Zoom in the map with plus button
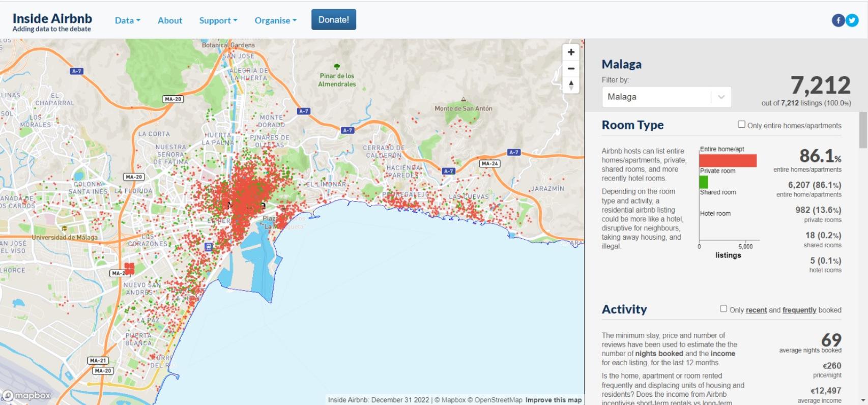 pyautogui.click(x=571, y=52)
